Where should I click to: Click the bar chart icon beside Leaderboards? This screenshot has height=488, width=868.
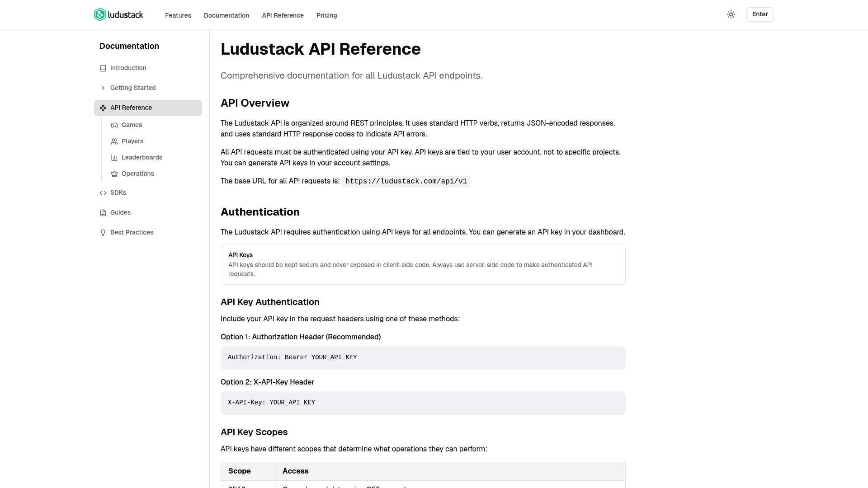pyautogui.click(x=114, y=157)
